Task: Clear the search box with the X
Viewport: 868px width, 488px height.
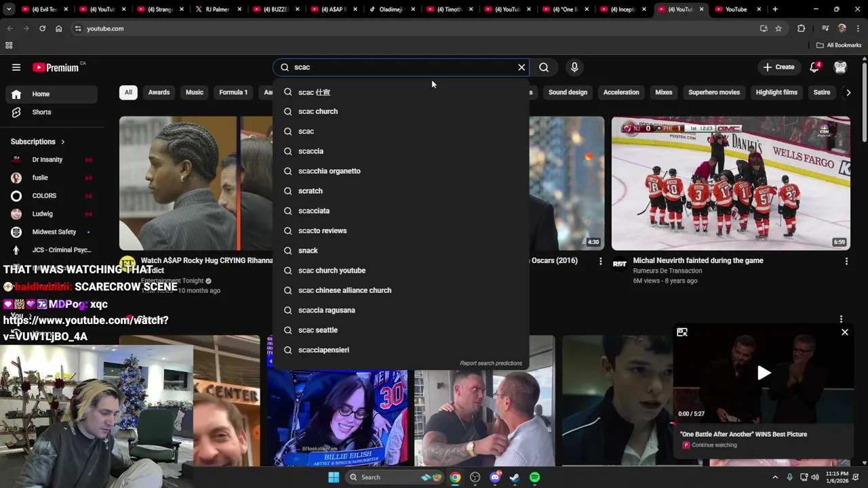Action: [521, 67]
